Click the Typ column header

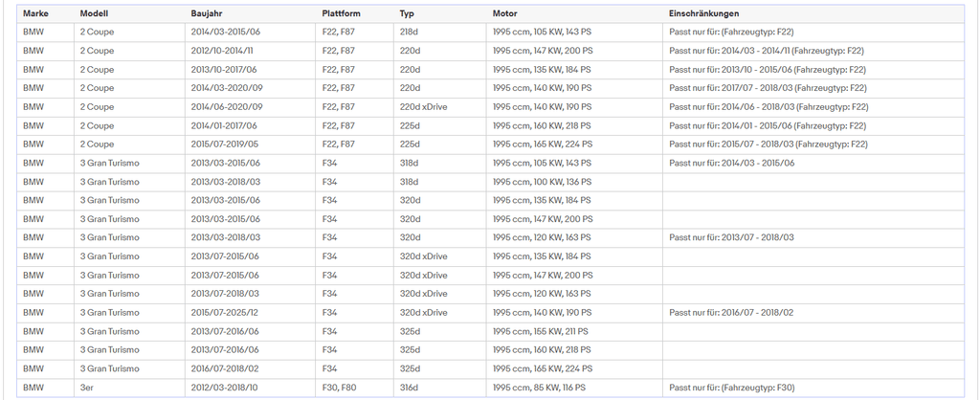pyautogui.click(x=407, y=13)
